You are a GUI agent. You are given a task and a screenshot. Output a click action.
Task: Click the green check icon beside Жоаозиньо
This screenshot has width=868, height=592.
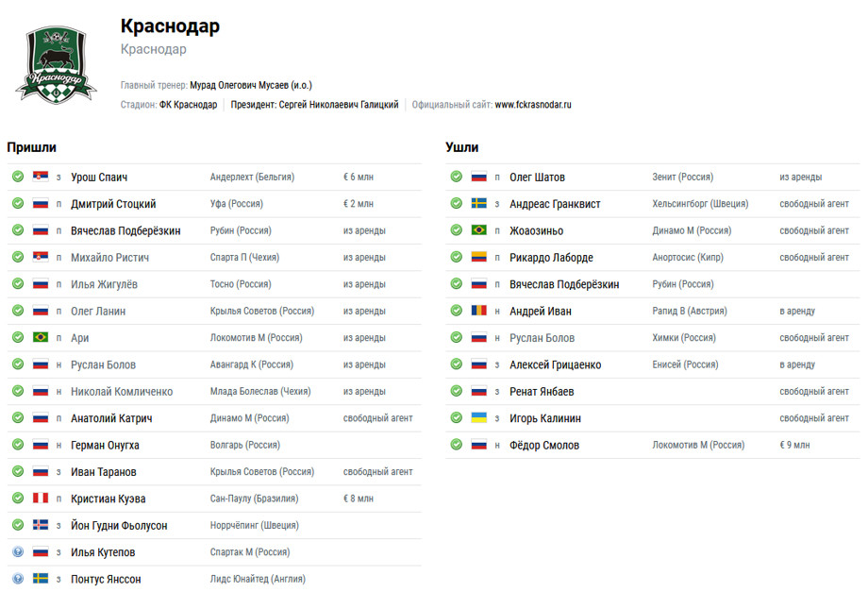point(456,229)
